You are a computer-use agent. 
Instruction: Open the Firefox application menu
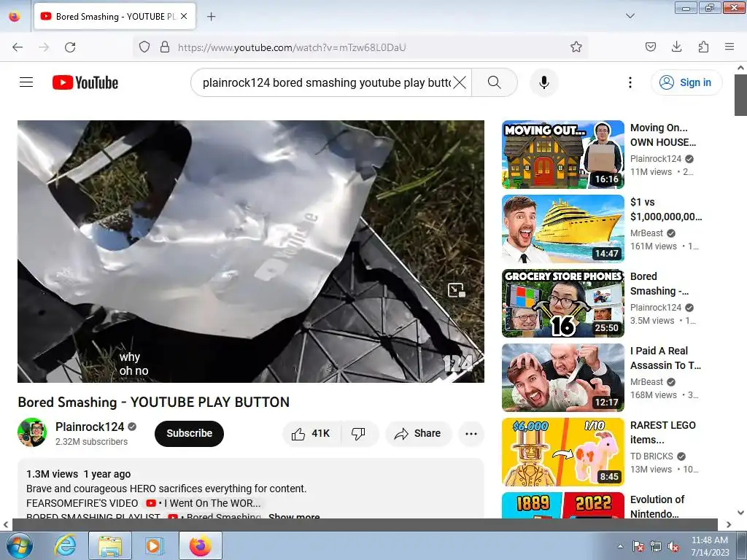[x=729, y=47]
